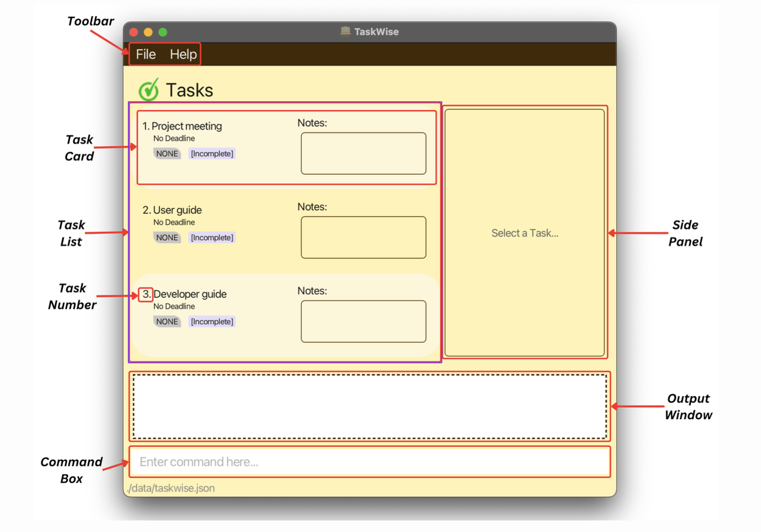
Task: Click the Notes box of Developer guide
Action: point(363,321)
